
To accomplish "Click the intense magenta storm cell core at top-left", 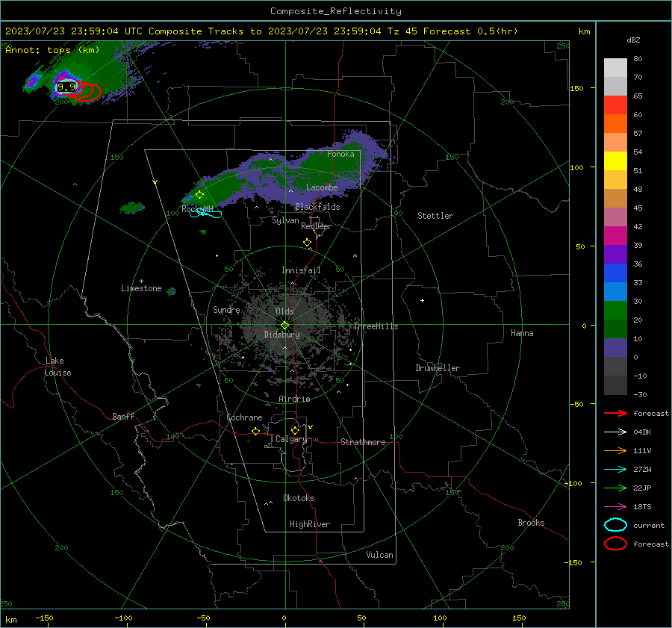I will coord(63,78).
